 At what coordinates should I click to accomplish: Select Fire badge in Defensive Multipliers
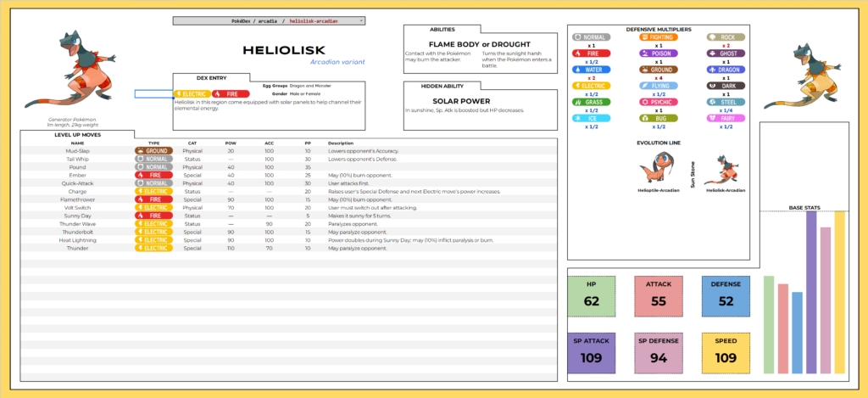coord(591,53)
